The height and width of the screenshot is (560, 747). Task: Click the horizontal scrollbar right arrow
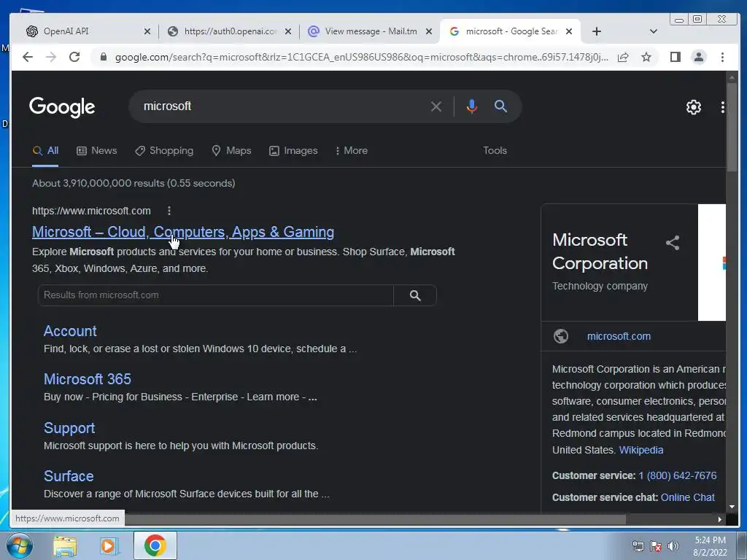click(x=719, y=519)
